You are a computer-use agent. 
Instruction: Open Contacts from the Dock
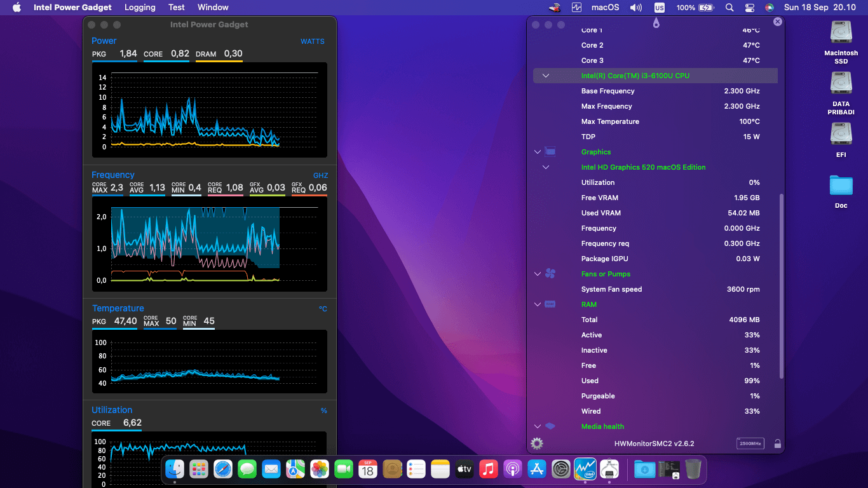coord(392,470)
